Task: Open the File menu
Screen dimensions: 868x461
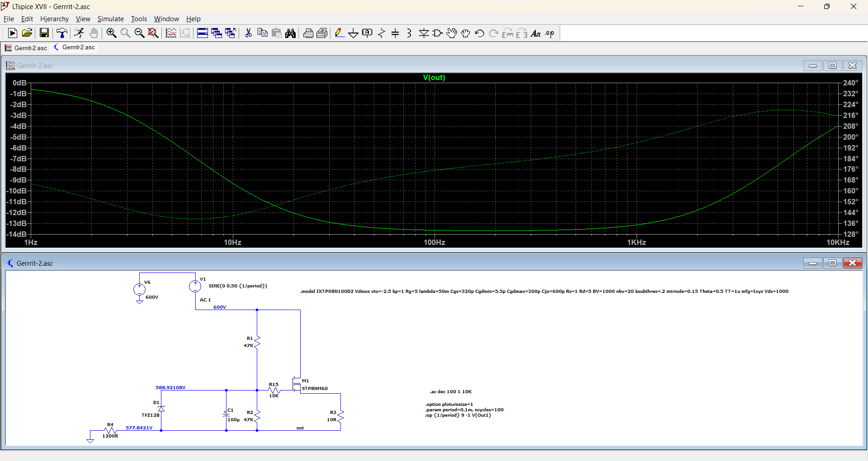Action: pyautogui.click(x=9, y=19)
